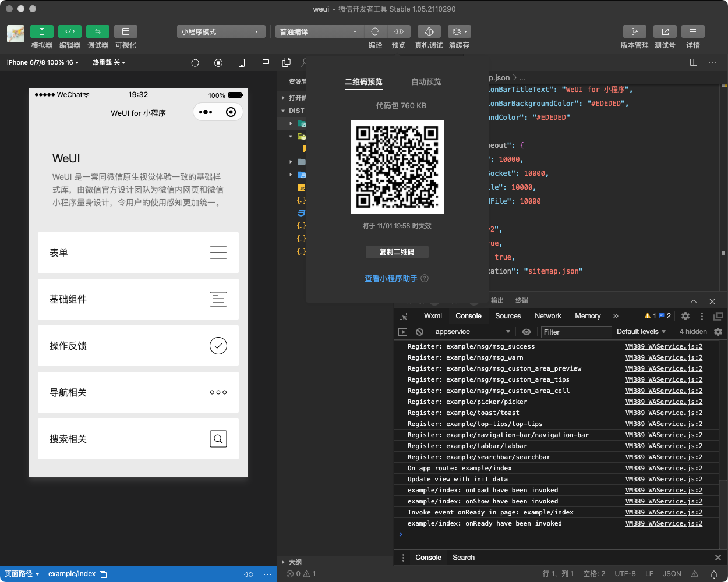The image size is (728, 582).
Task: Click the mini program capsule close circle
Action: pyautogui.click(x=231, y=112)
